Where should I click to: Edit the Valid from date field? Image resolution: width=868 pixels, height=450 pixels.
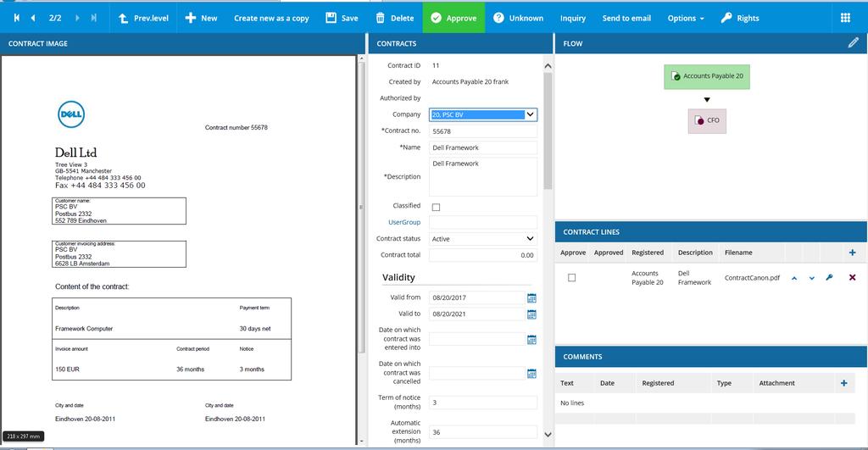coord(476,297)
